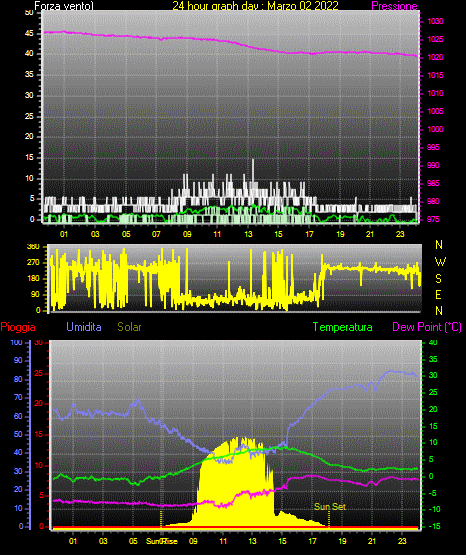Click the N label at top of compass axis
The height and width of the screenshot is (555, 466).
(439, 245)
